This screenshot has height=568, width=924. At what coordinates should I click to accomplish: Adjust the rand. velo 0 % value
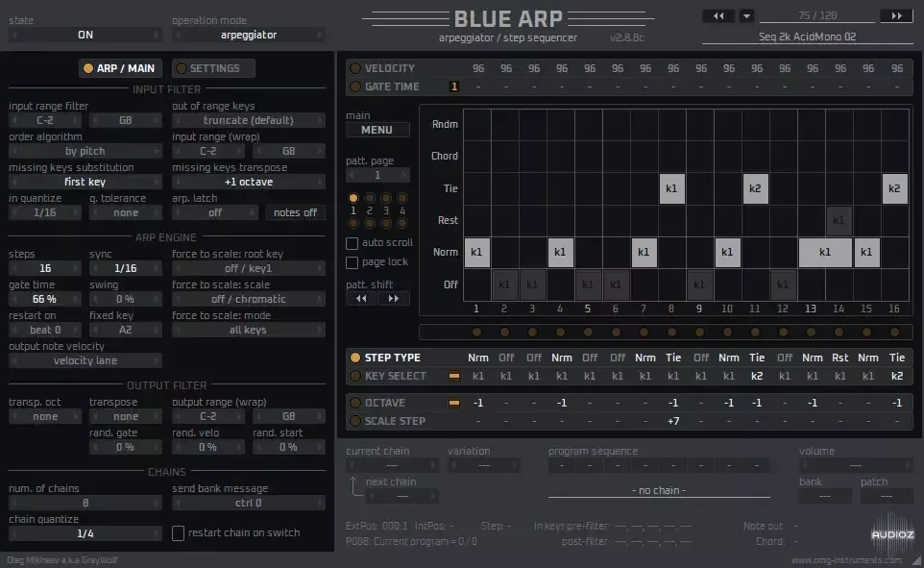pyautogui.click(x=208, y=447)
